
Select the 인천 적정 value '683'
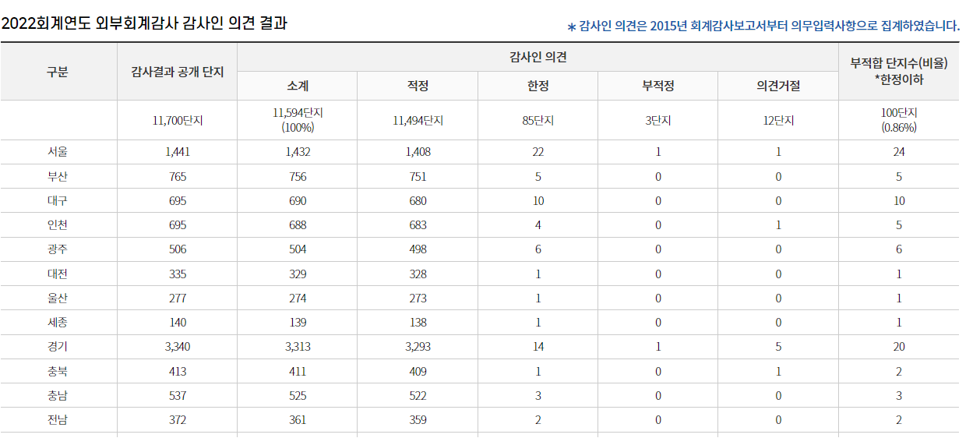point(418,225)
